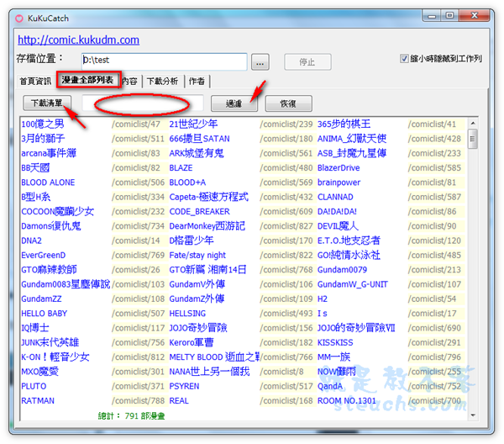
Task: Open comic PLUTO
Action: click(x=34, y=386)
